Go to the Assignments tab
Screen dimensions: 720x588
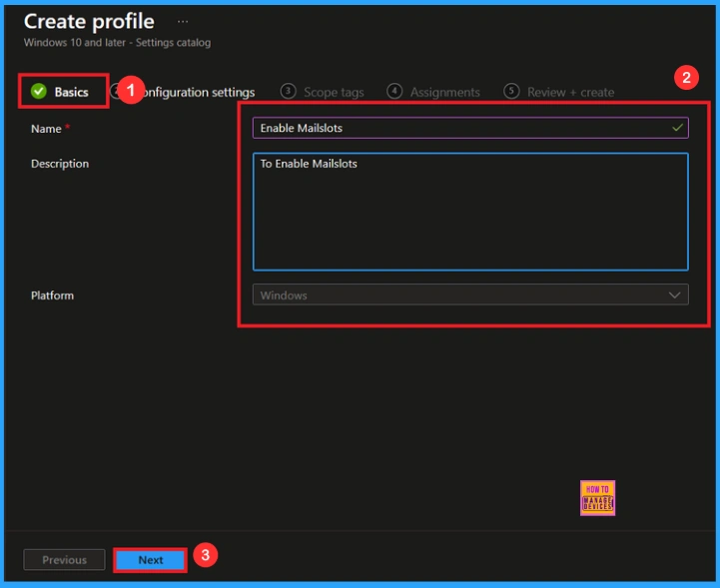click(x=444, y=92)
